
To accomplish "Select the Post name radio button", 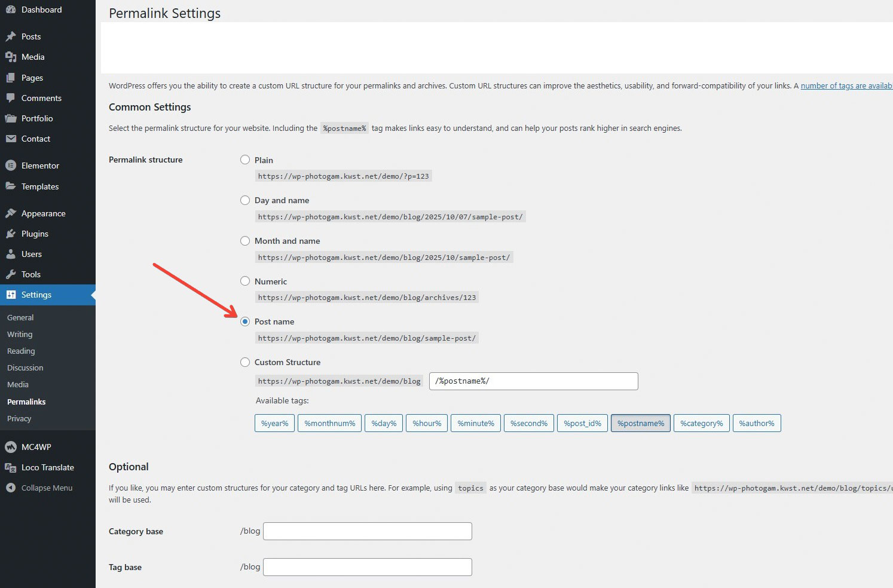I will pos(245,321).
